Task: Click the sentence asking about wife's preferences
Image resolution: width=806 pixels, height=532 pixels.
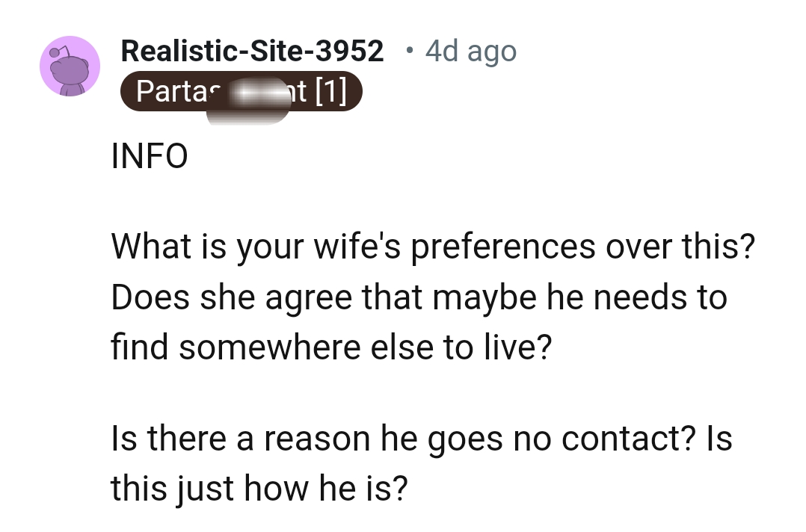Action: [x=433, y=246]
